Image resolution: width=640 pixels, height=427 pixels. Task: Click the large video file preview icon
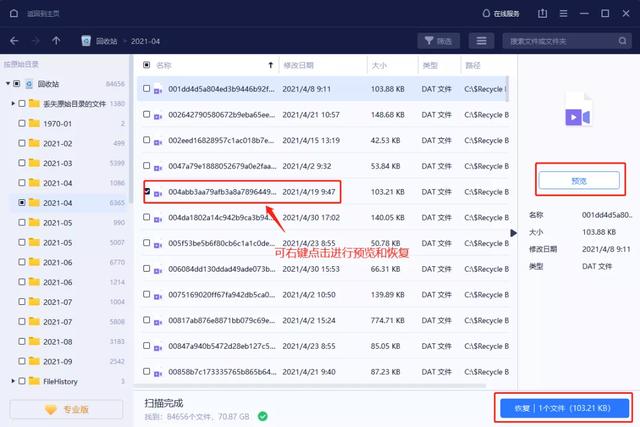click(578, 110)
